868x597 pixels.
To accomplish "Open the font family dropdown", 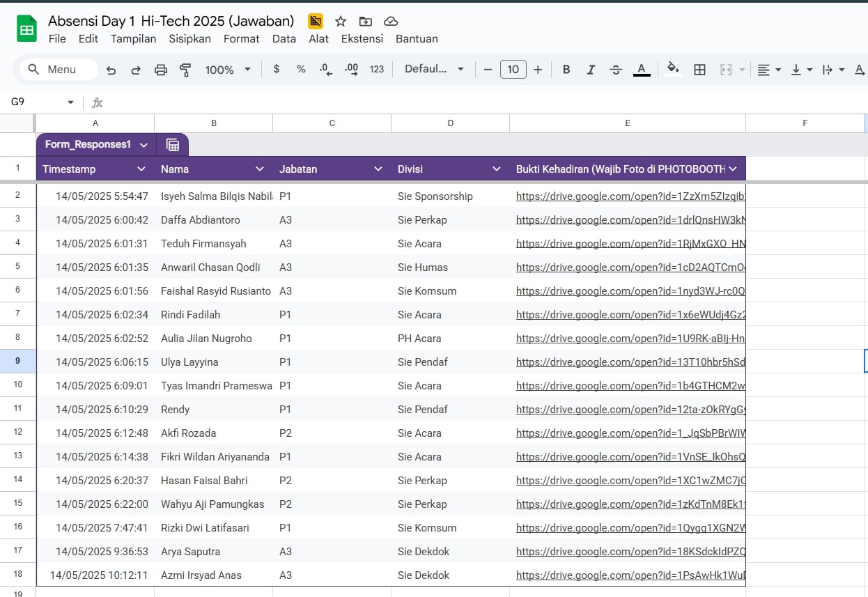I will click(434, 69).
